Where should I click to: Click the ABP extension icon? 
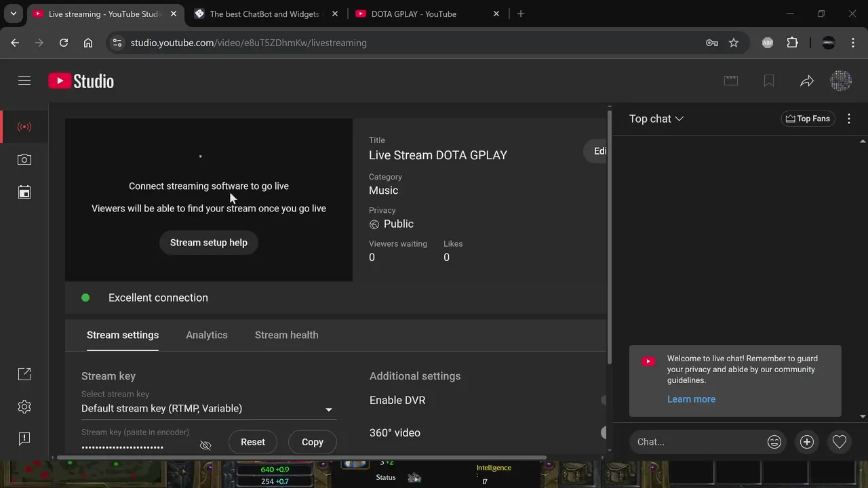(768, 43)
